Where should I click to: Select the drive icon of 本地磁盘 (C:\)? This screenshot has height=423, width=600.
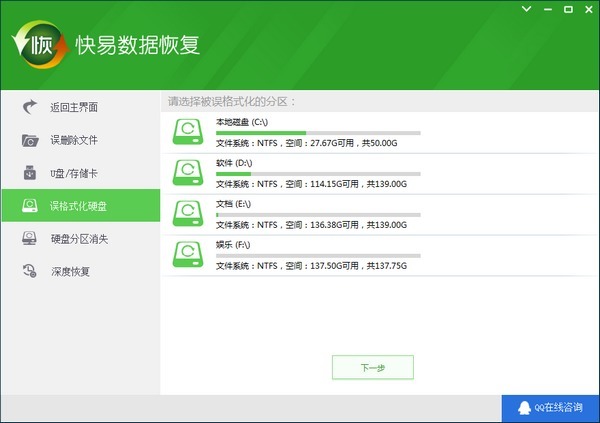[188, 132]
